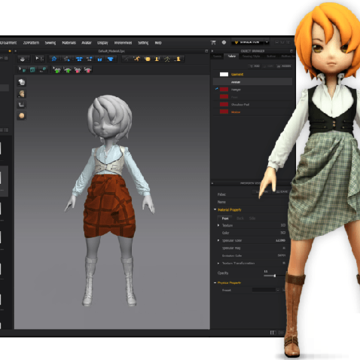Select the Front tab in Material Property

tap(225, 218)
